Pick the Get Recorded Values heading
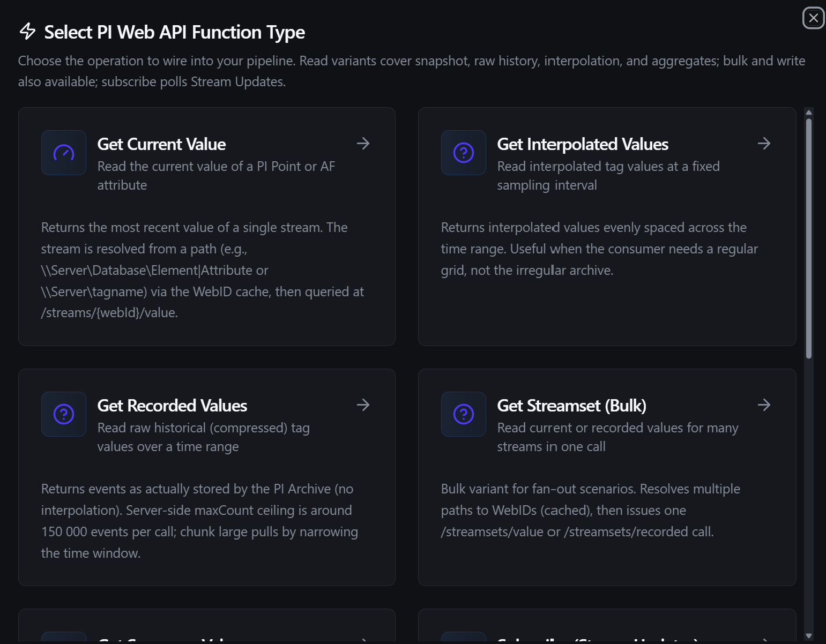The height and width of the screenshot is (644, 826). coord(172,406)
